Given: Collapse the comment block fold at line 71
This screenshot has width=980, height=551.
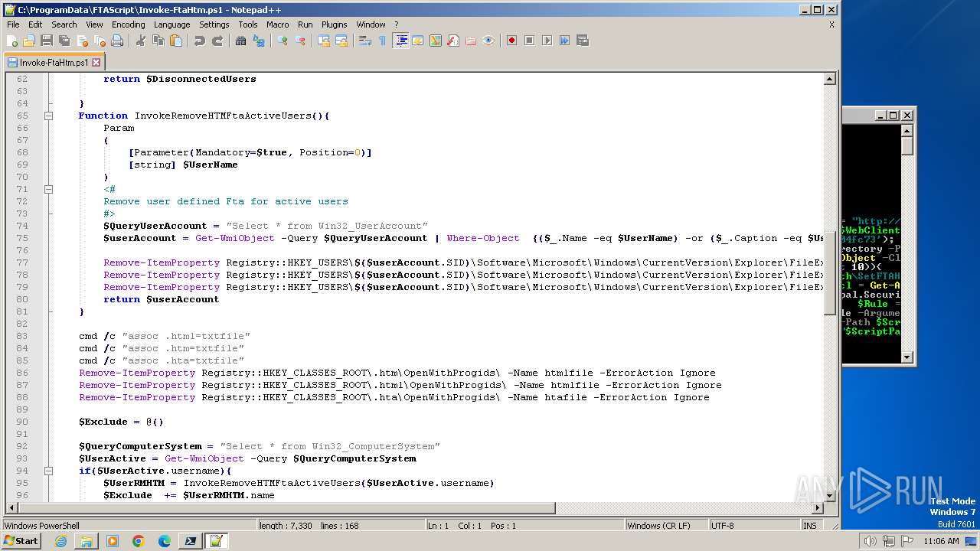Looking at the screenshot, I should (x=48, y=189).
